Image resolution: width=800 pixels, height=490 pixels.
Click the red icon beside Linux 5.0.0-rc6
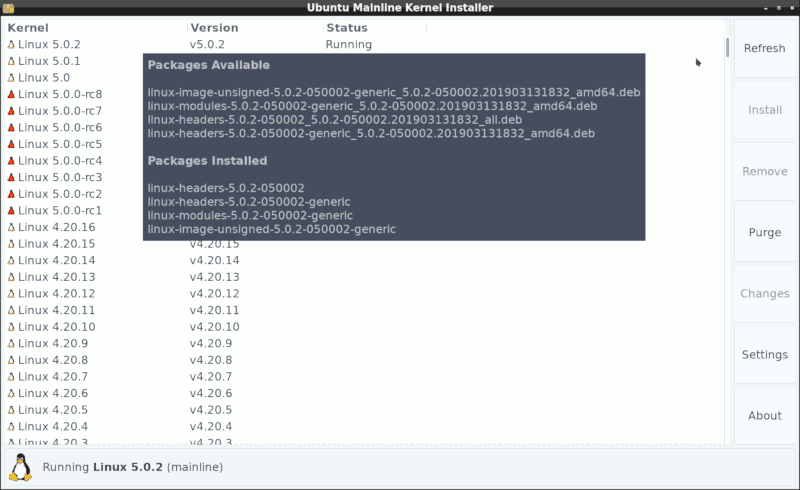point(11,128)
